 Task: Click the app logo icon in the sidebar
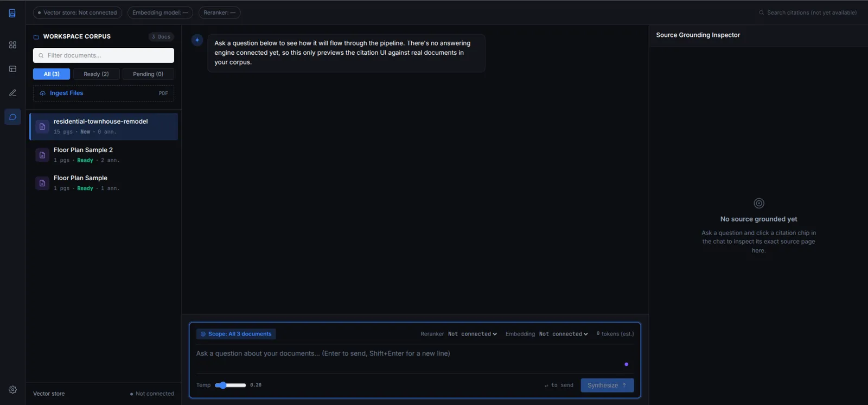point(12,13)
